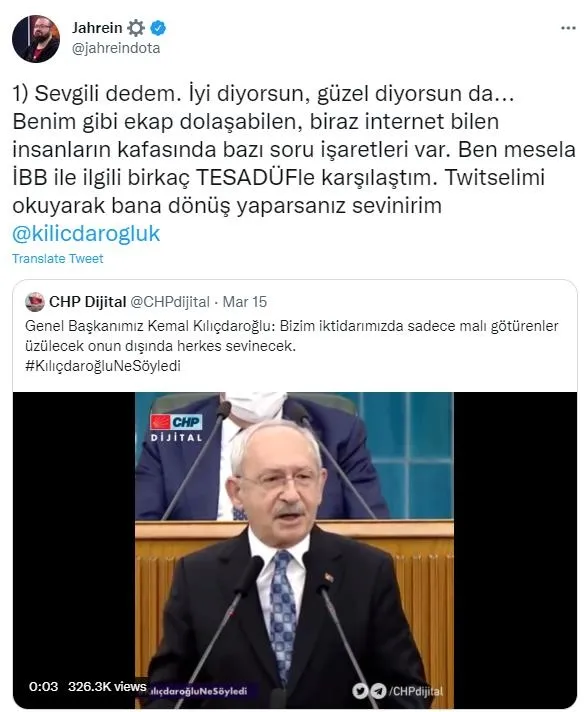Click the CHP Dijital account name
The width and height of the screenshot is (588, 712).
click(88, 302)
